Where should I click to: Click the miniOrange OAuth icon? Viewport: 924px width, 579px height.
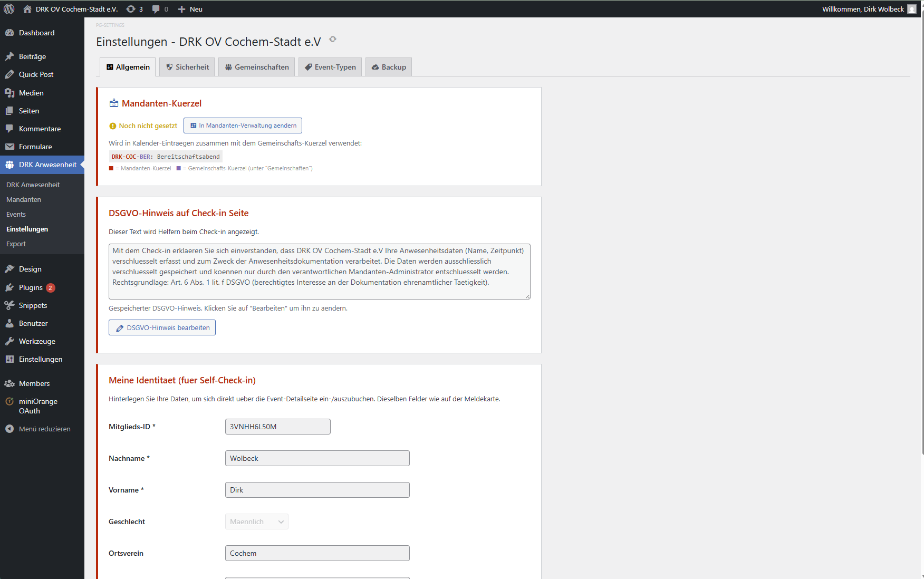[x=9, y=401]
